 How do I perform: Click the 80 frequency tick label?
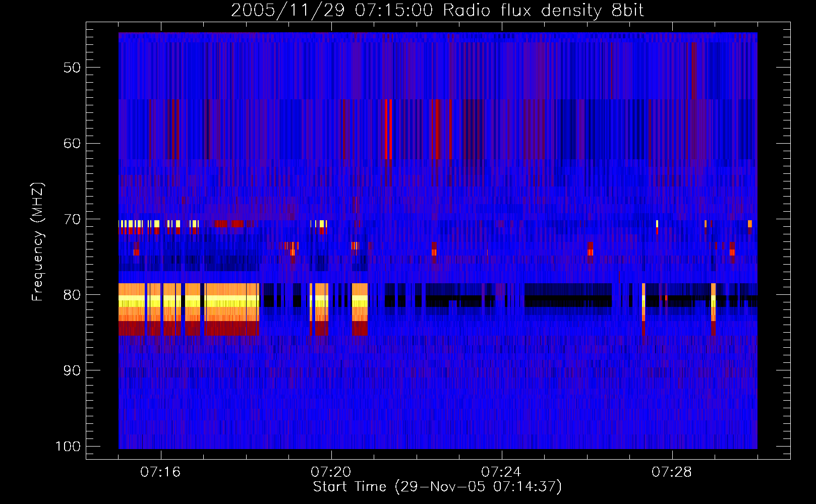click(72, 295)
